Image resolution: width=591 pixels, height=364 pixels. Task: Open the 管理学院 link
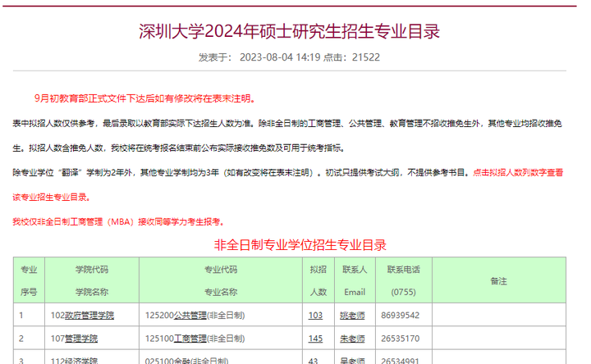click(81, 339)
